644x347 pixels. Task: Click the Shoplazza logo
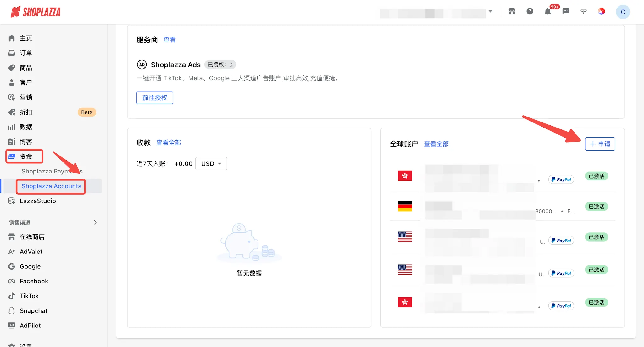(x=36, y=12)
